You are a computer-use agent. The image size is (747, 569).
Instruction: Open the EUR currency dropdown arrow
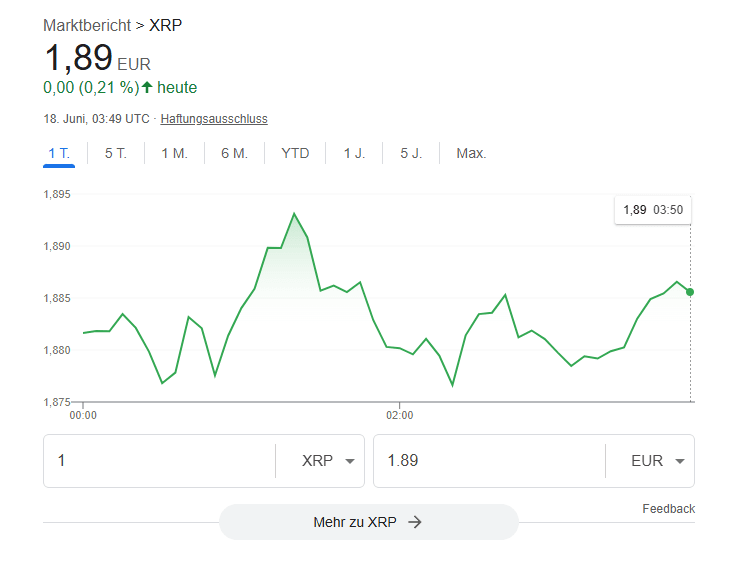[x=680, y=461]
